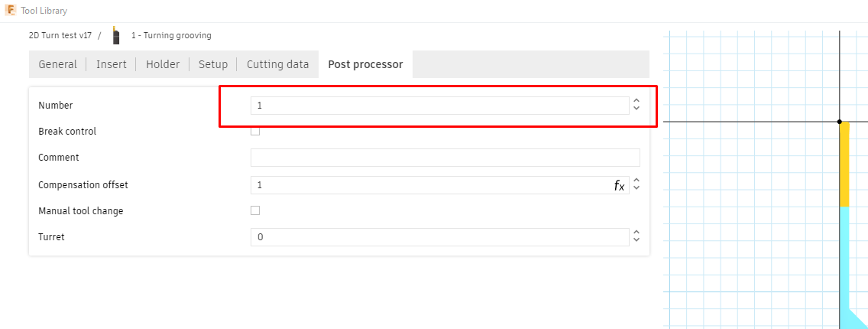This screenshot has width=868, height=329.
Task: Click into the Comment text field
Action: [x=445, y=158]
